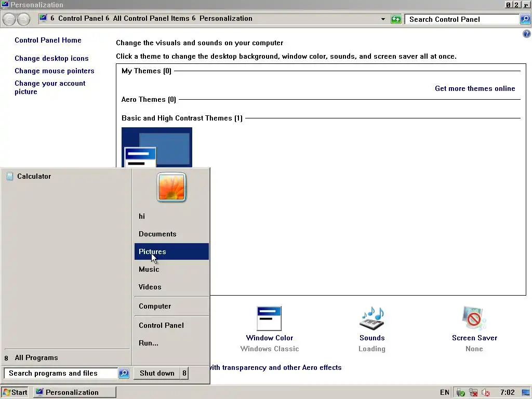Choose Run... in the Start menu
The image size is (532, 399).
[x=171, y=343]
